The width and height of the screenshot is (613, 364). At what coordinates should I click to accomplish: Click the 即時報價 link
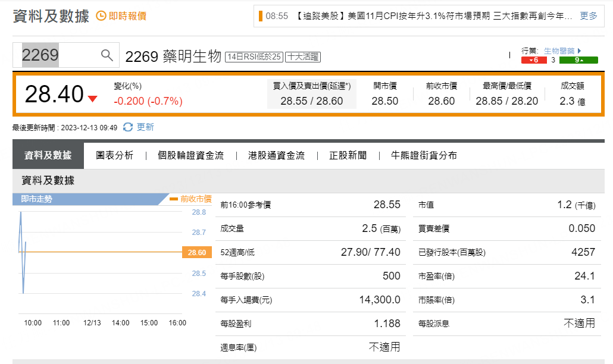tap(127, 16)
